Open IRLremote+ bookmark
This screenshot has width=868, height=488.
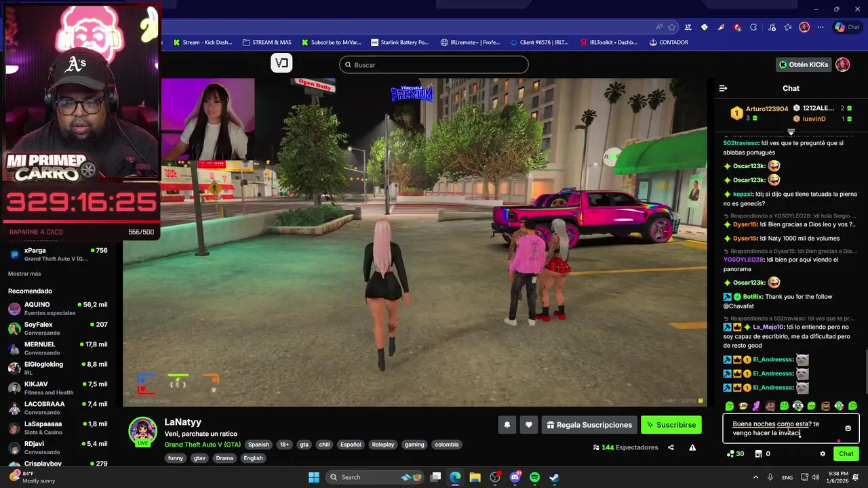click(470, 42)
